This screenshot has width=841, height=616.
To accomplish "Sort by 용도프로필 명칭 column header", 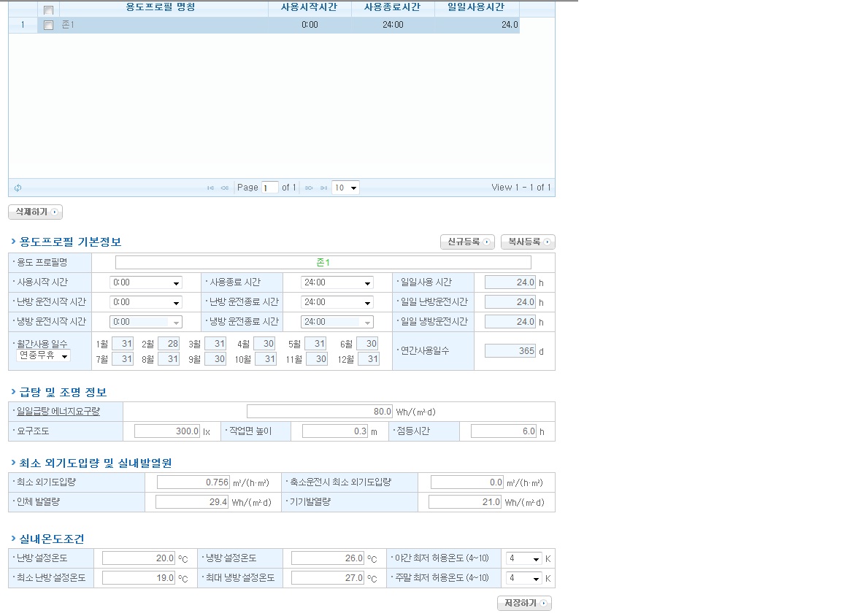I will click(161, 7).
